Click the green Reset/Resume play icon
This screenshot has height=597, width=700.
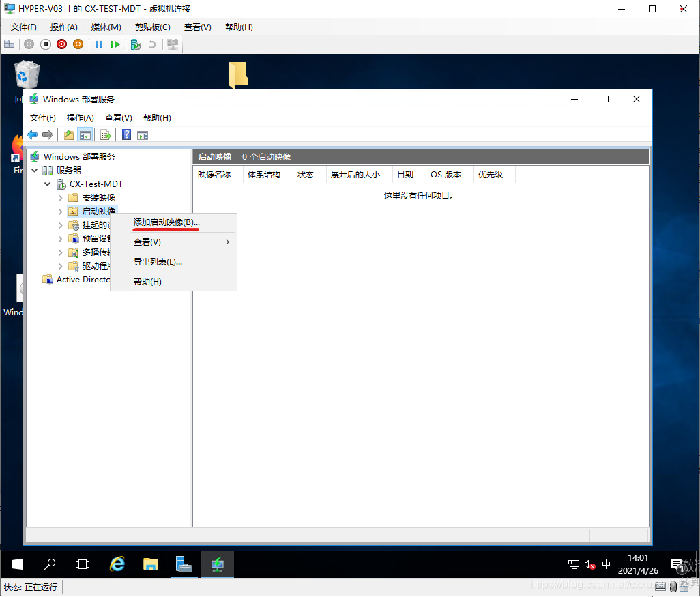(x=115, y=44)
